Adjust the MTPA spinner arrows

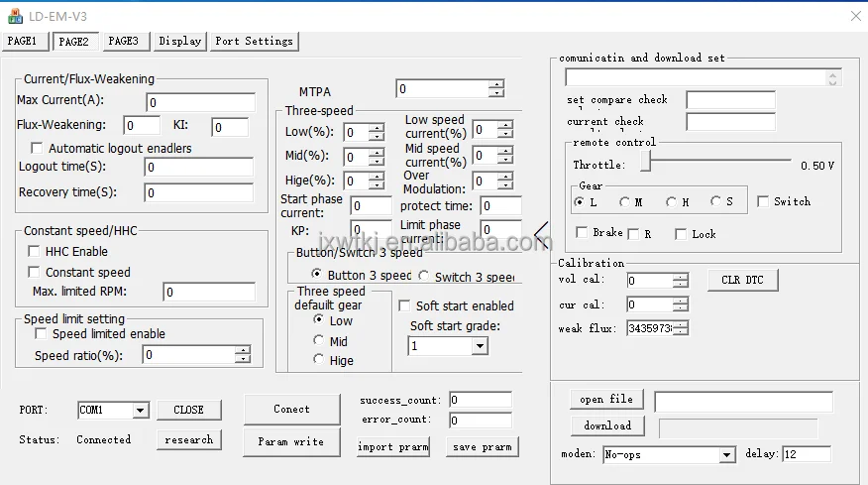496,88
